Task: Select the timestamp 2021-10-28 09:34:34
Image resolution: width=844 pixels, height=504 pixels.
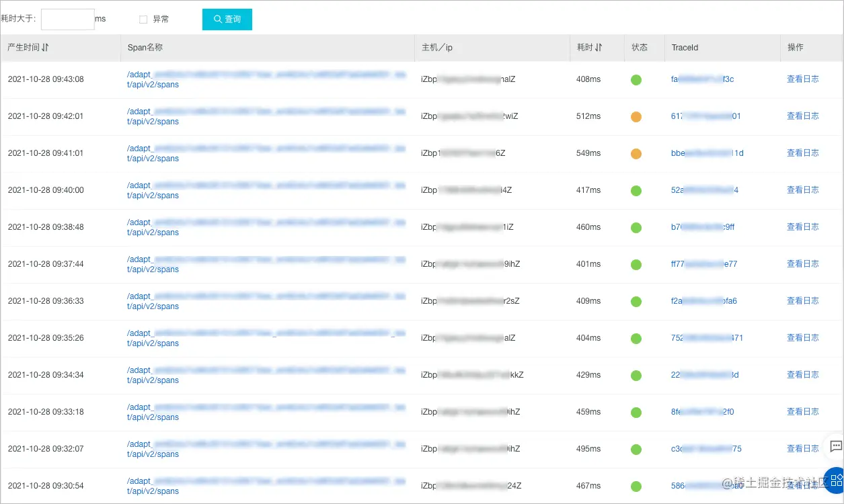Action: (46, 375)
